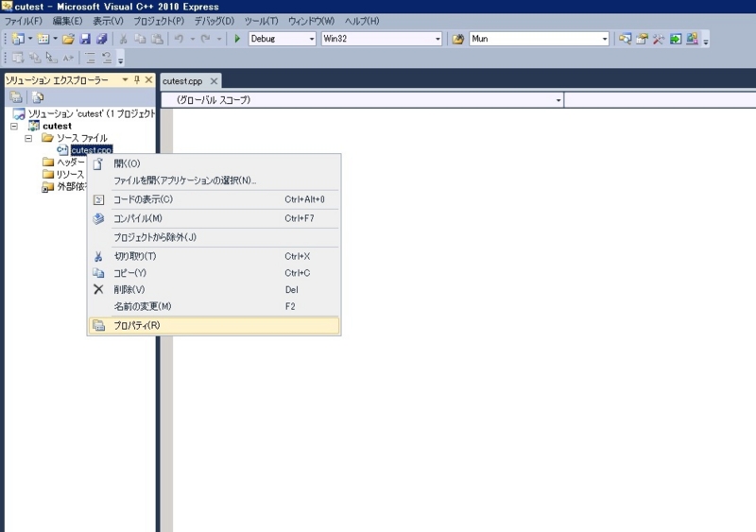The width and height of the screenshot is (756, 532).
Task: Click the Undo arrow icon
Action: pyautogui.click(x=179, y=39)
